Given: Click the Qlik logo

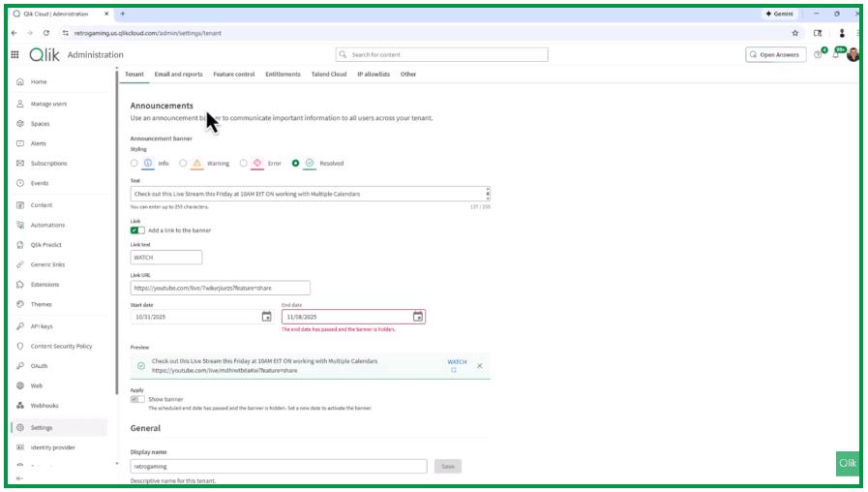Looking at the screenshot, I should coord(45,54).
